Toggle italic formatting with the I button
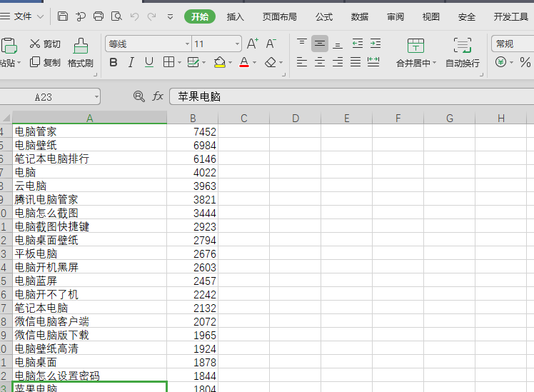The image size is (534, 392). [132, 63]
